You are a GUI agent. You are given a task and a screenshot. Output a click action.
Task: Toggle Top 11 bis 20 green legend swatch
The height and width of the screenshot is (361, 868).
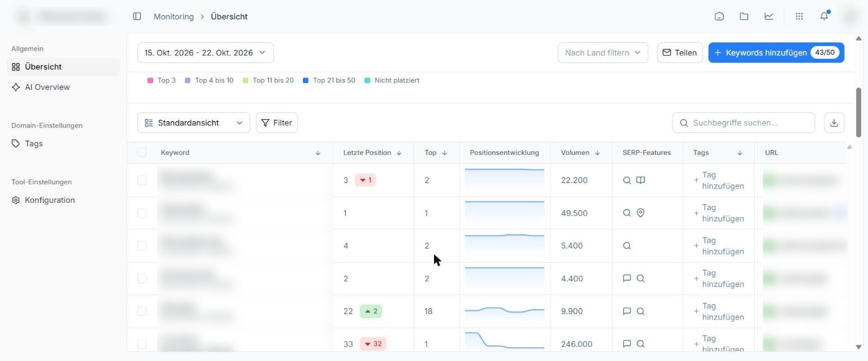pyautogui.click(x=245, y=80)
